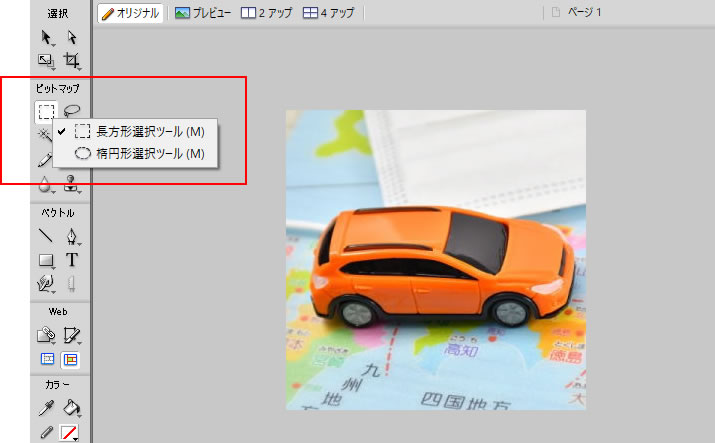Select the Crop tool

pyautogui.click(x=72, y=61)
